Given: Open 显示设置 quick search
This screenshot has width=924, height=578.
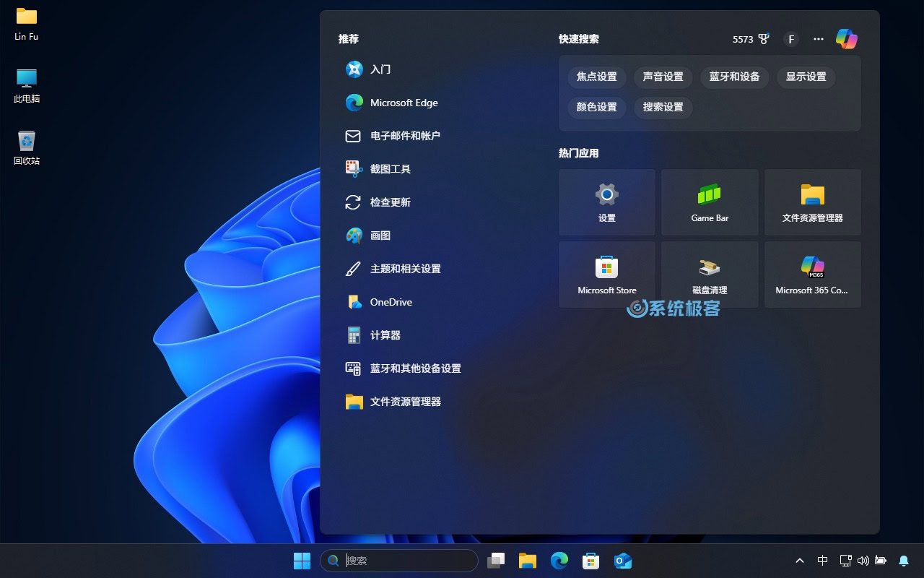Looking at the screenshot, I should (x=806, y=77).
